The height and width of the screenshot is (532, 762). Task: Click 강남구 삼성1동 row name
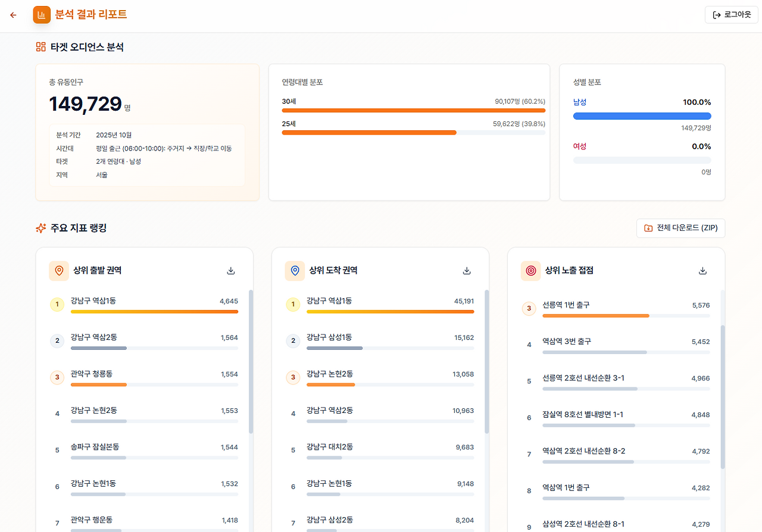[329, 337]
